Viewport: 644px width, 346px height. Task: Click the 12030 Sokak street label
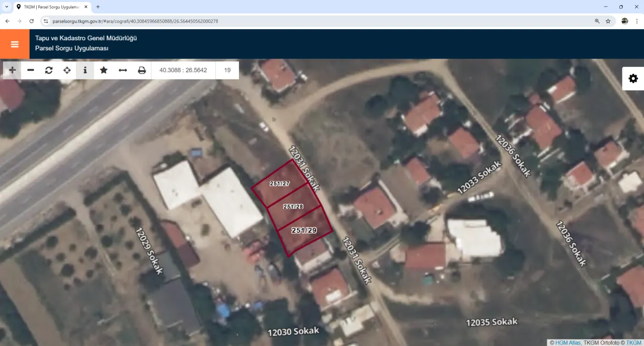(293, 331)
